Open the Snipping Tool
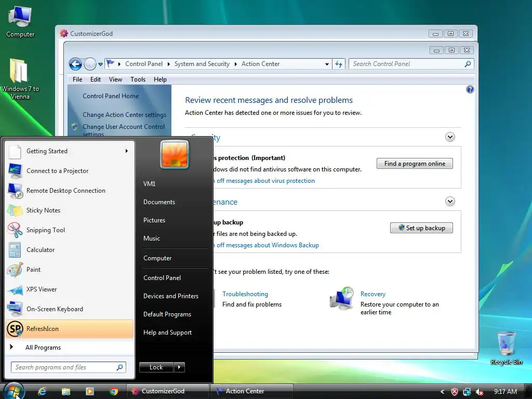532x399 pixels. pos(70,230)
